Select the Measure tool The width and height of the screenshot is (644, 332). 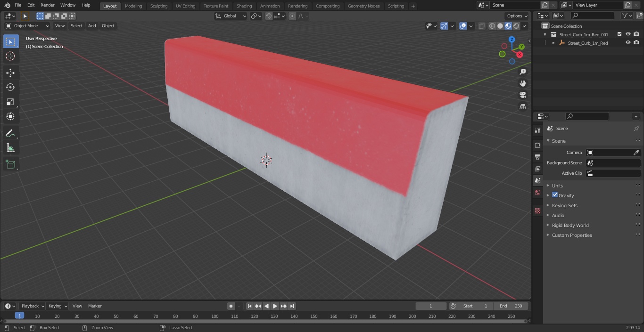(x=10, y=148)
